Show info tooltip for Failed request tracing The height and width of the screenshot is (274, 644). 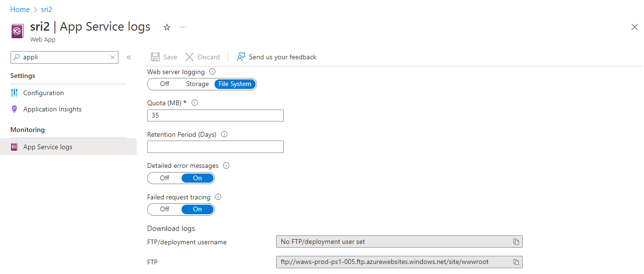(218, 197)
